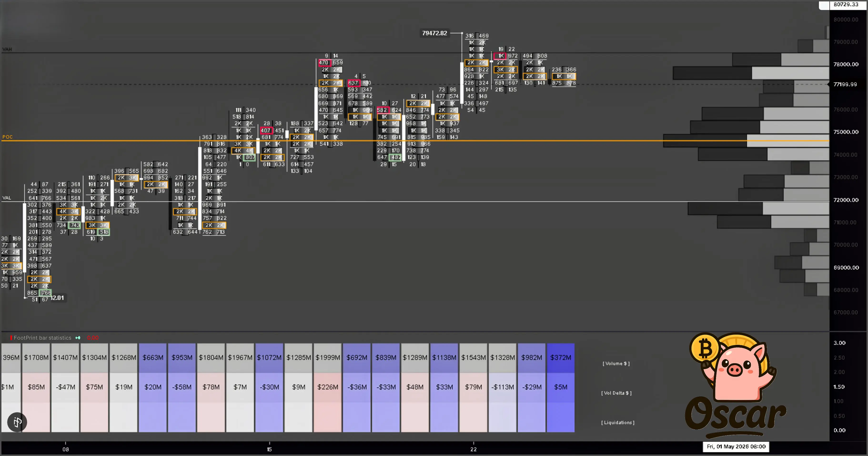Click the red marker before FootPrint bar statistics
The image size is (868, 456).
click(11, 338)
